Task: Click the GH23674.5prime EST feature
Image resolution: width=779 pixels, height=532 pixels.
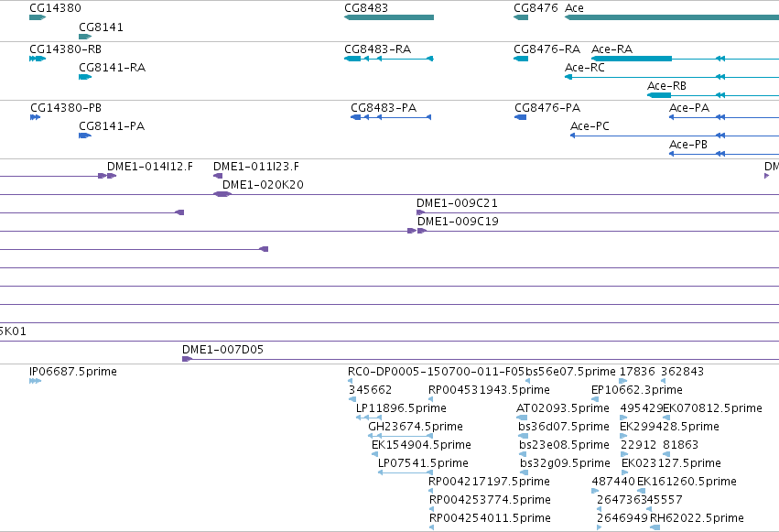Action: [x=400, y=436]
